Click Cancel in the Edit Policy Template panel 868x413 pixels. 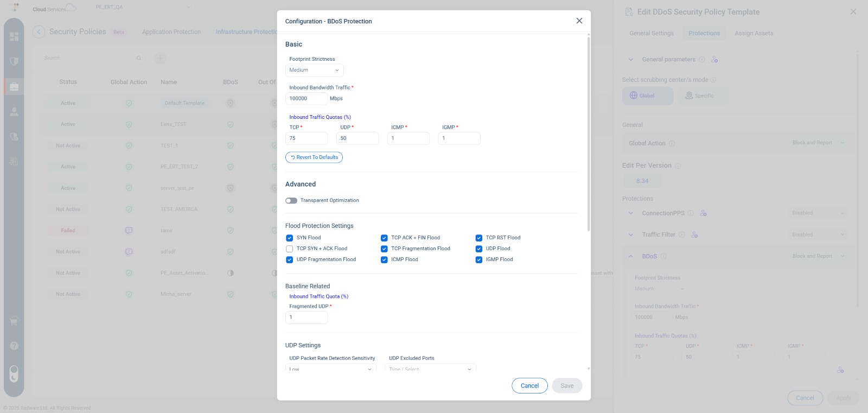pyautogui.click(x=805, y=398)
